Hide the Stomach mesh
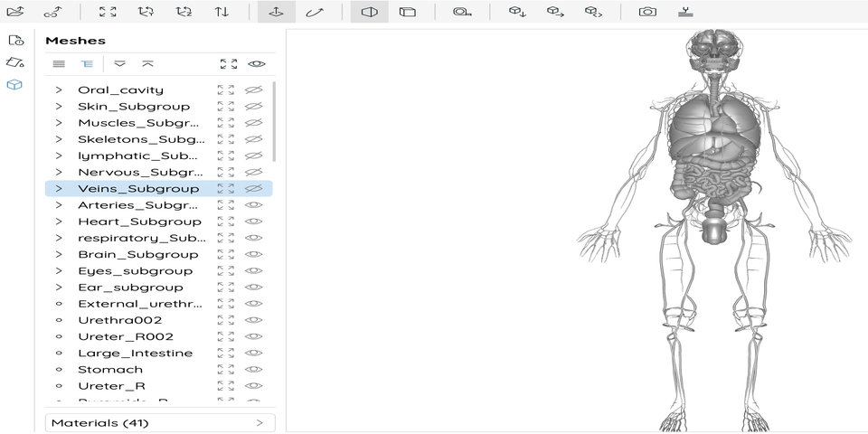 [253, 369]
